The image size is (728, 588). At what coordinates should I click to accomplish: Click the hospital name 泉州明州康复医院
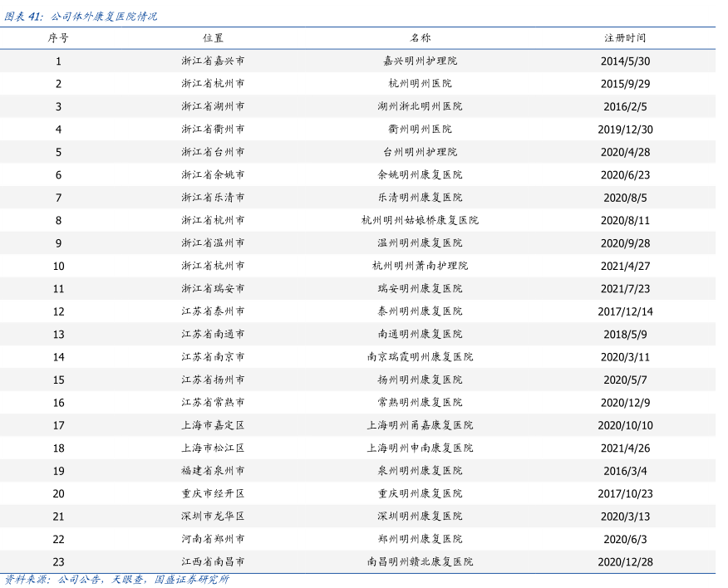(x=421, y=470)
